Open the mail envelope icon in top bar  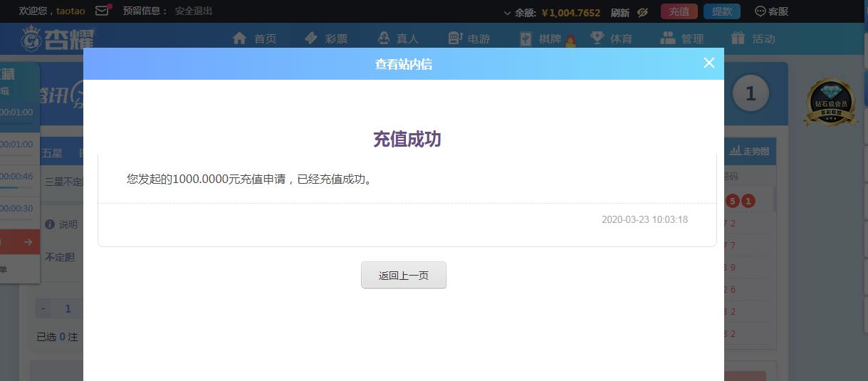(102, 11)
